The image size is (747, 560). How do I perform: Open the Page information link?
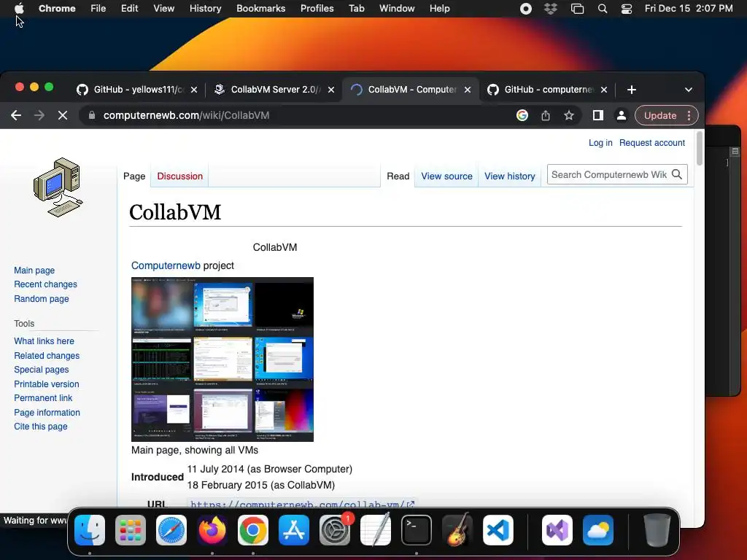tap(47, 413)
